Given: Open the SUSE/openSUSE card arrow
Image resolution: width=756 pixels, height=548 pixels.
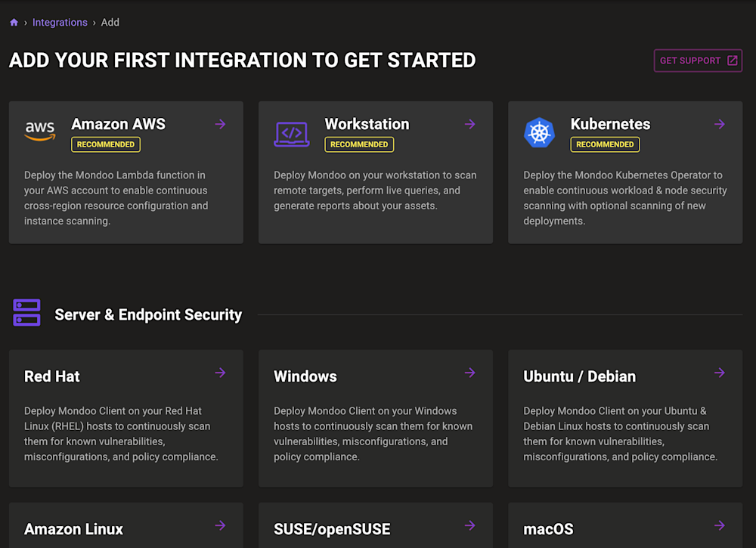Looking at the screenshot, I should click(470, 525).
